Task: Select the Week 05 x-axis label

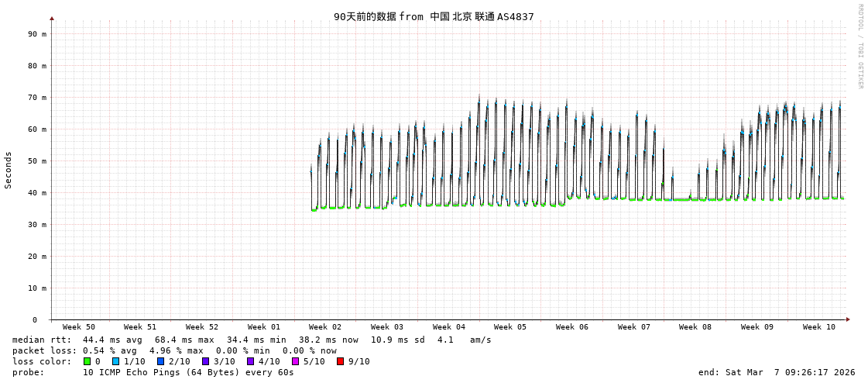Action: click(510, 327)
